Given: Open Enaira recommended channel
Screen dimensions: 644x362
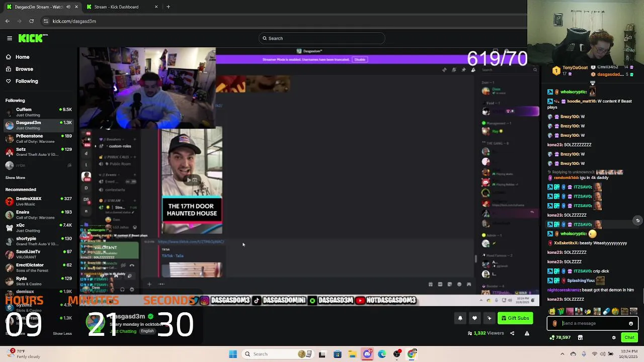Looking at the screenshot, I should click(x=39, y=215).
